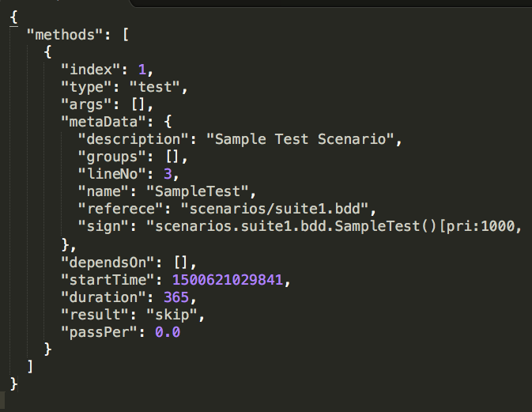Place cursor on the "args" key
The height and width of the screenshot is (412, 532).
point(86,104)
